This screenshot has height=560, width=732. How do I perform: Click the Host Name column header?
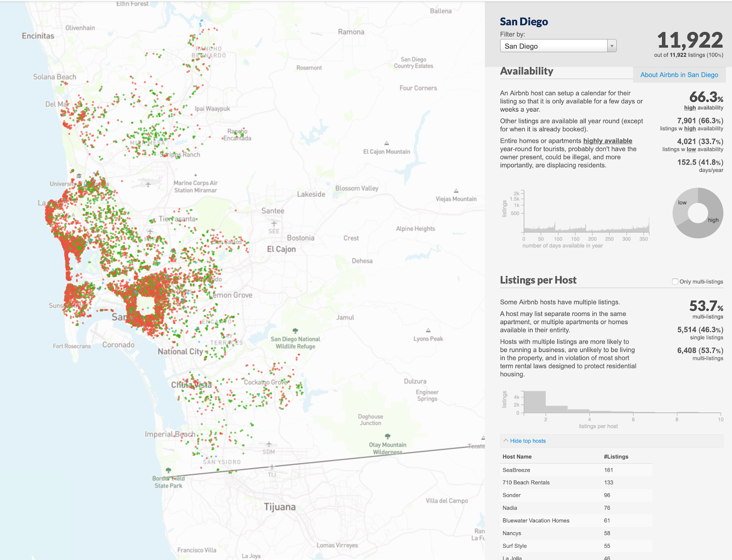517,457
